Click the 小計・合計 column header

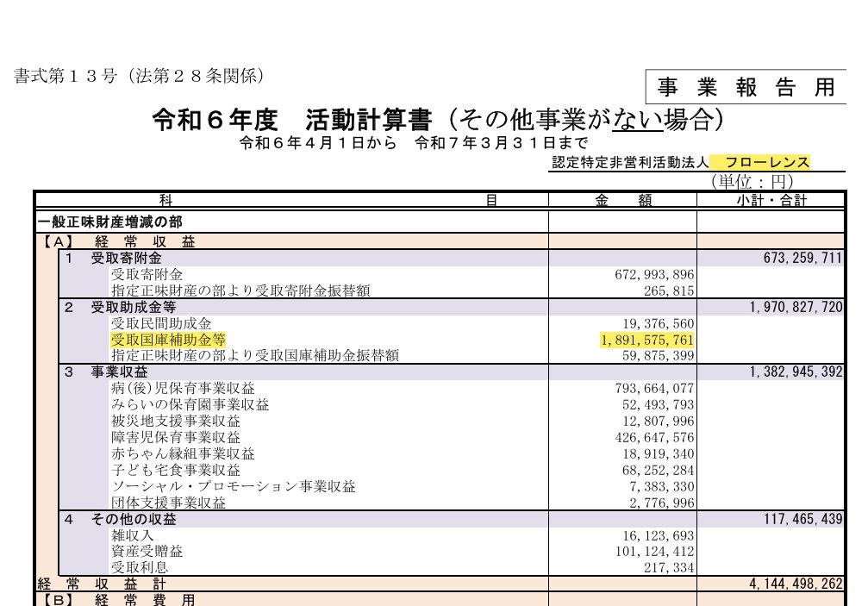(x=770, y=200)
